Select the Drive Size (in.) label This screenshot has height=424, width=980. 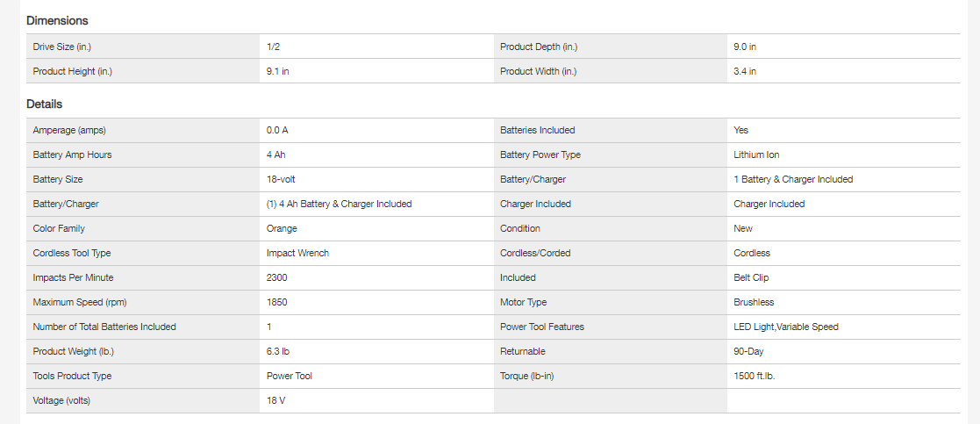69,46
